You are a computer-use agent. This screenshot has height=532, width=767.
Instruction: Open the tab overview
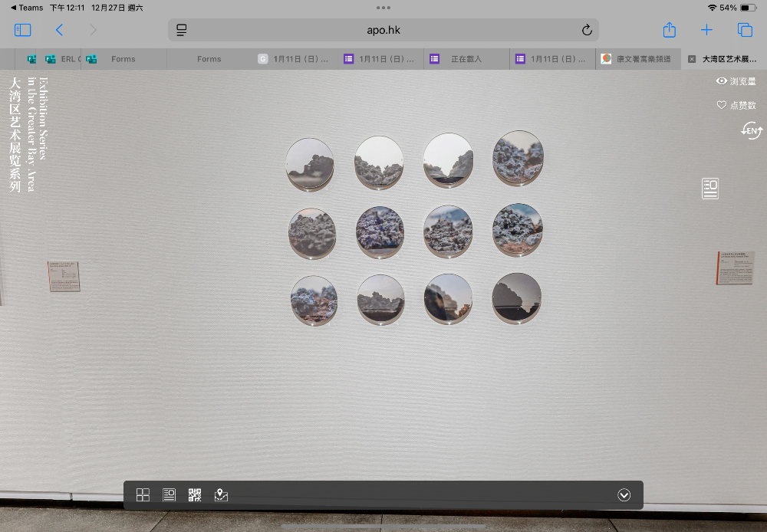(745, 30)
